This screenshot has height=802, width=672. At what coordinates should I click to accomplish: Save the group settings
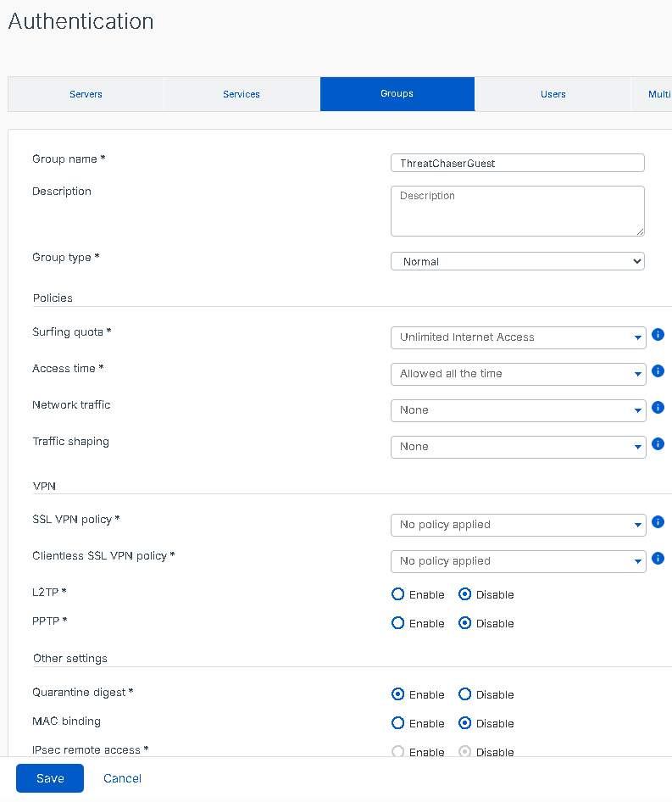click(x=50, y=778)
